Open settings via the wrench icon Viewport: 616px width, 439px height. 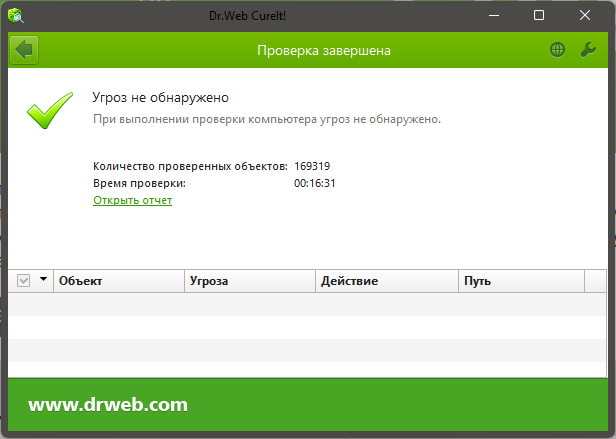[588, 49]
